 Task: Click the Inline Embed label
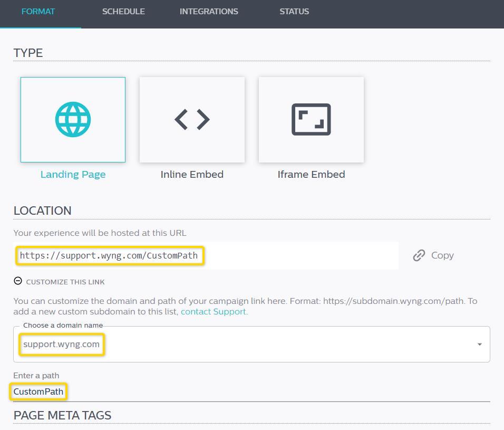192,174
